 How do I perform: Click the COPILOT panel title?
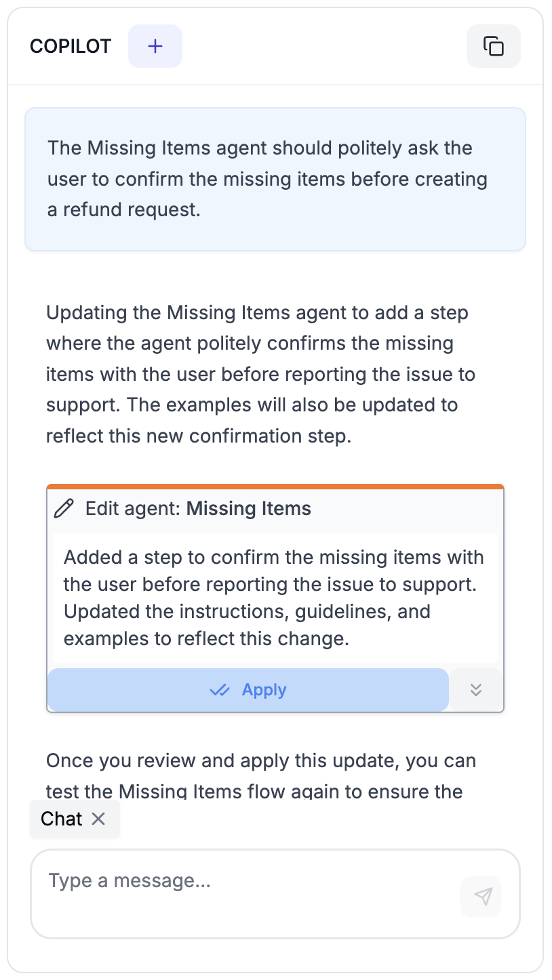pos(71,46)
